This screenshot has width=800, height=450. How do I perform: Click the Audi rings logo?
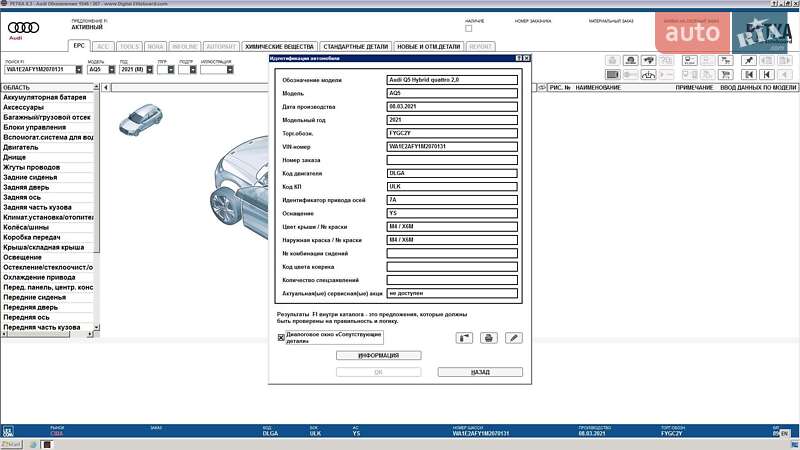click(x=23, y=28)
